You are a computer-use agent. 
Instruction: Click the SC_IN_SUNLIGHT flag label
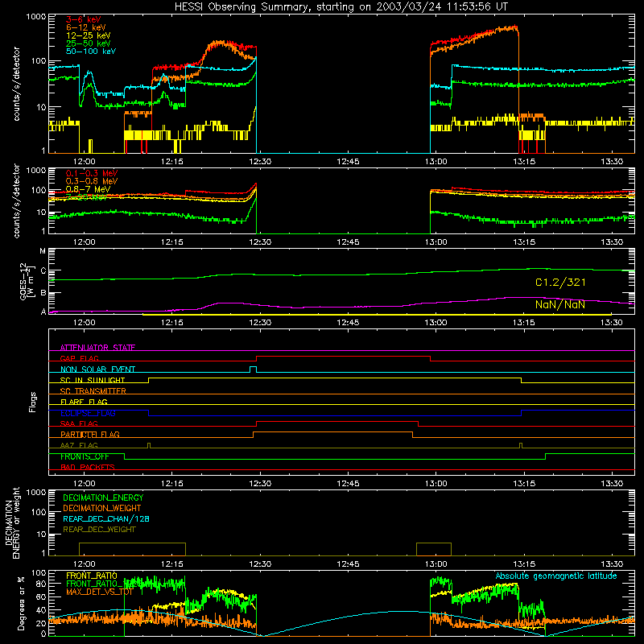pos(93,380)
